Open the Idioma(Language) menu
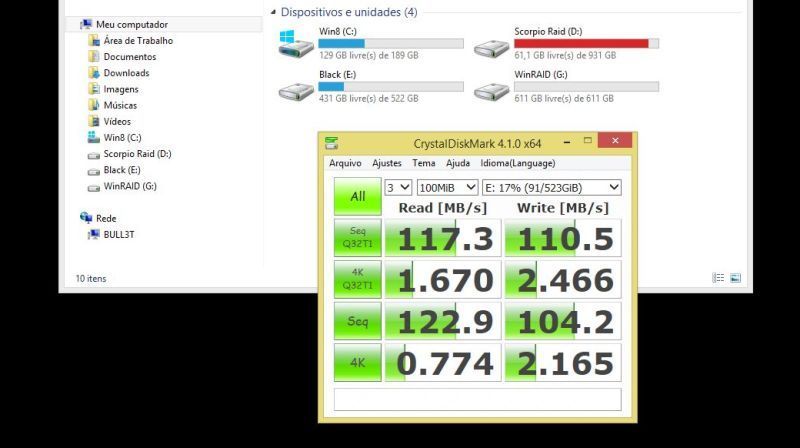Screen dimensions: 800x448 click(518, 163)
